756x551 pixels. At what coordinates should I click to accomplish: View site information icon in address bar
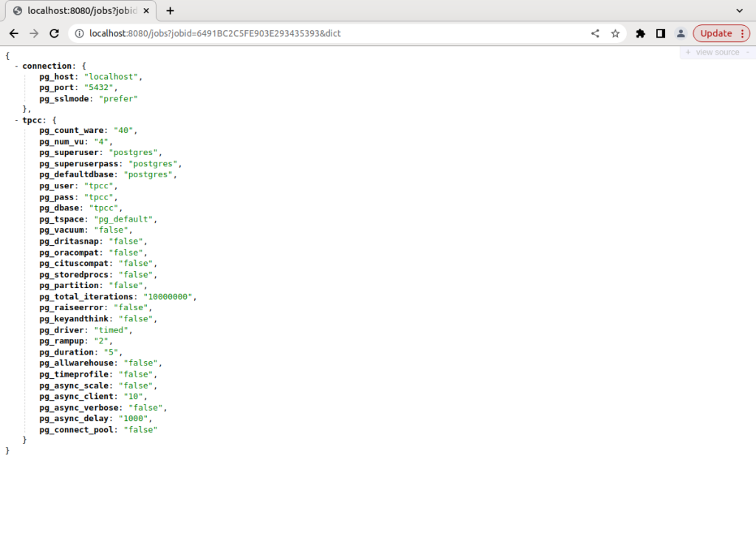79,33
